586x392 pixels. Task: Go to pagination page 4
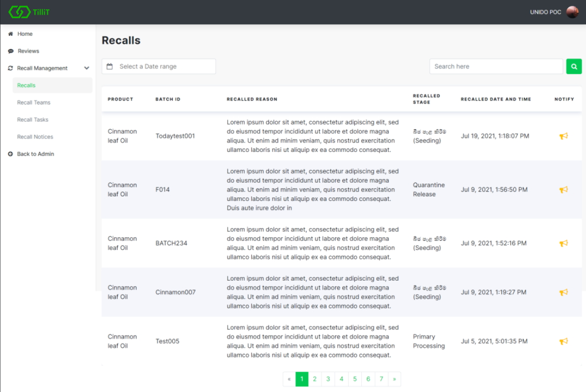pyautogui.click(x=341, y=379)
